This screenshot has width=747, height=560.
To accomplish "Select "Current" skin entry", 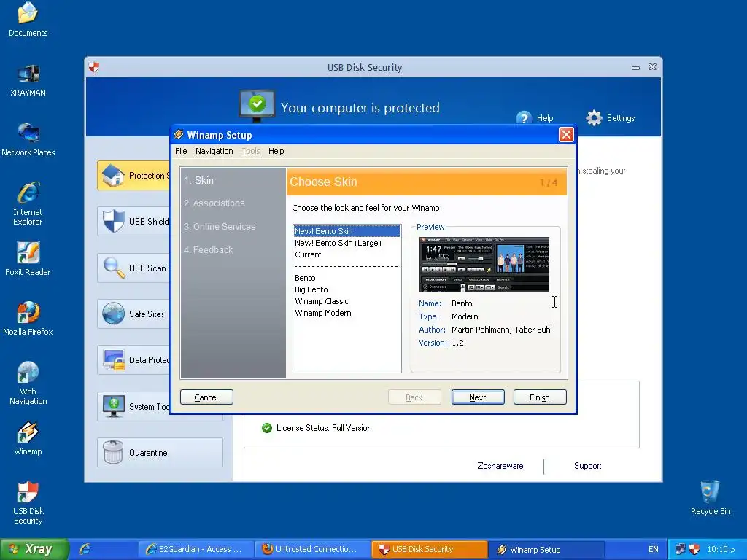I will click(x=347, y=254).
